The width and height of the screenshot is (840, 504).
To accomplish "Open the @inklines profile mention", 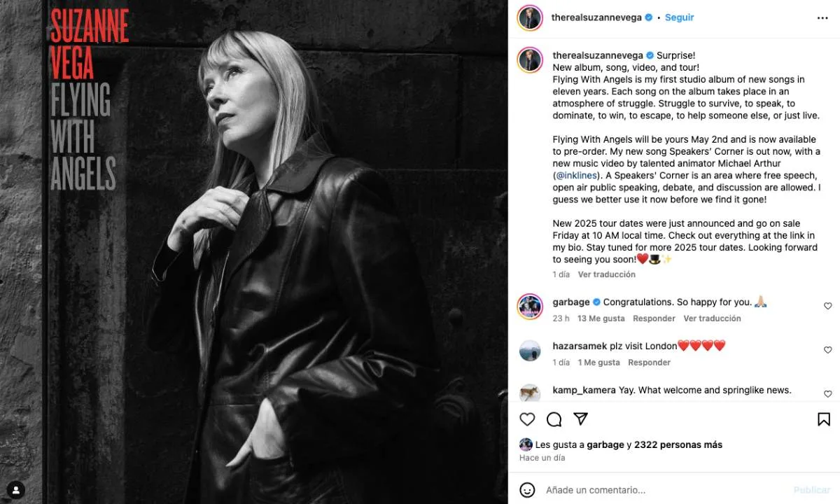I will (x=577, y=176).
